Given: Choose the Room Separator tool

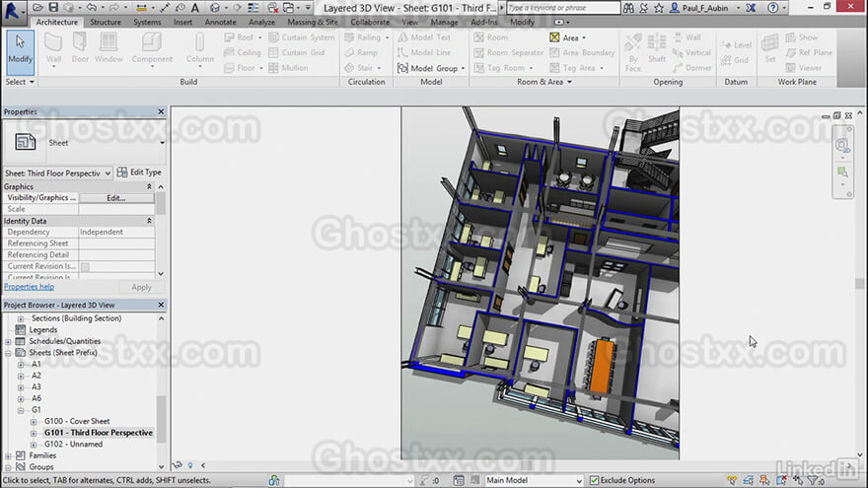Looking at the screenshot, I should pyautogui.click(x=509, y=52).
